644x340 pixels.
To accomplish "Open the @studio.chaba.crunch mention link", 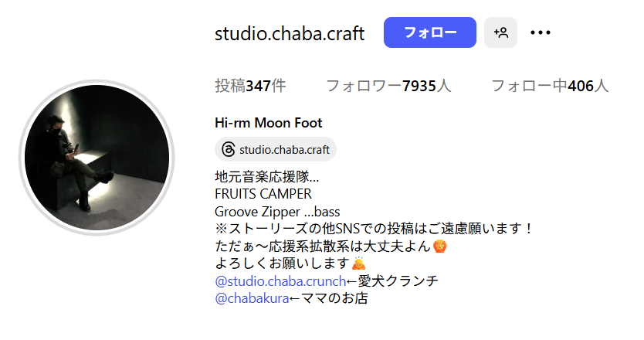I will tap(280, 281).
